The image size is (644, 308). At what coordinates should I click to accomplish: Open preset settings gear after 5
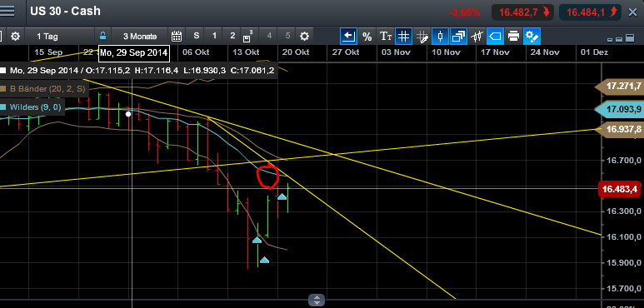[x=304, y=37]
